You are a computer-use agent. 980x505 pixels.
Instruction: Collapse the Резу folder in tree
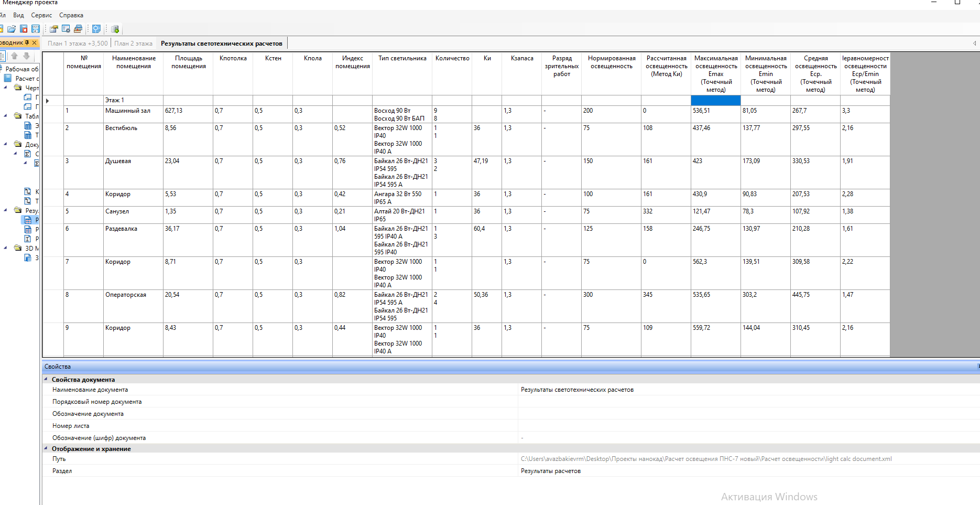click(6, 210)
